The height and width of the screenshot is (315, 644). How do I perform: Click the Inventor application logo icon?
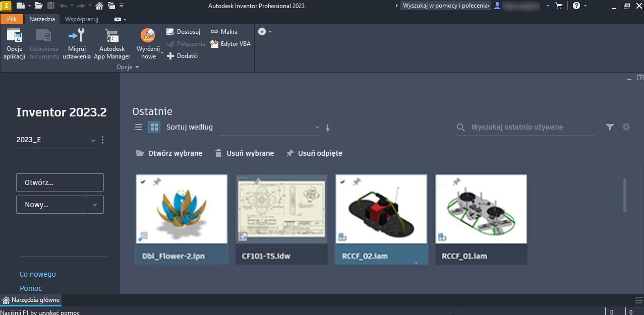point(5,6)
